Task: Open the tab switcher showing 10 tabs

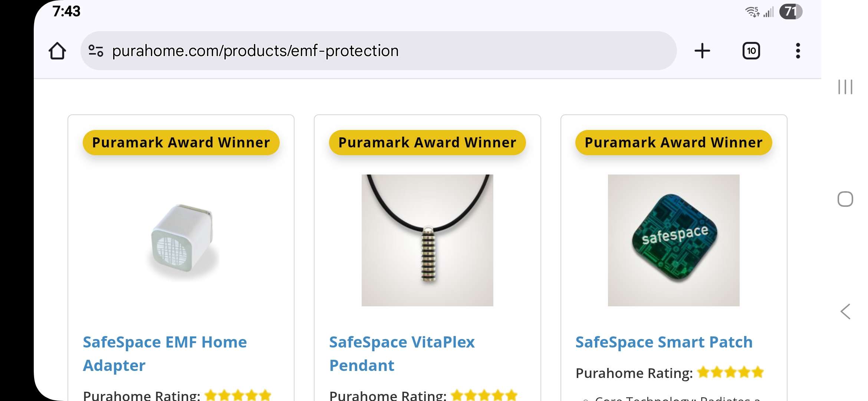Action: click(x=751, y=51)
